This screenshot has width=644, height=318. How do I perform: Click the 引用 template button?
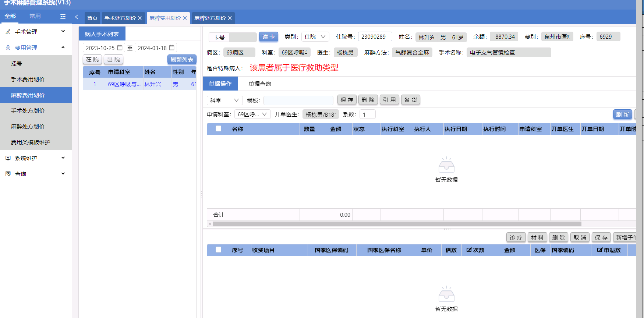389,100
